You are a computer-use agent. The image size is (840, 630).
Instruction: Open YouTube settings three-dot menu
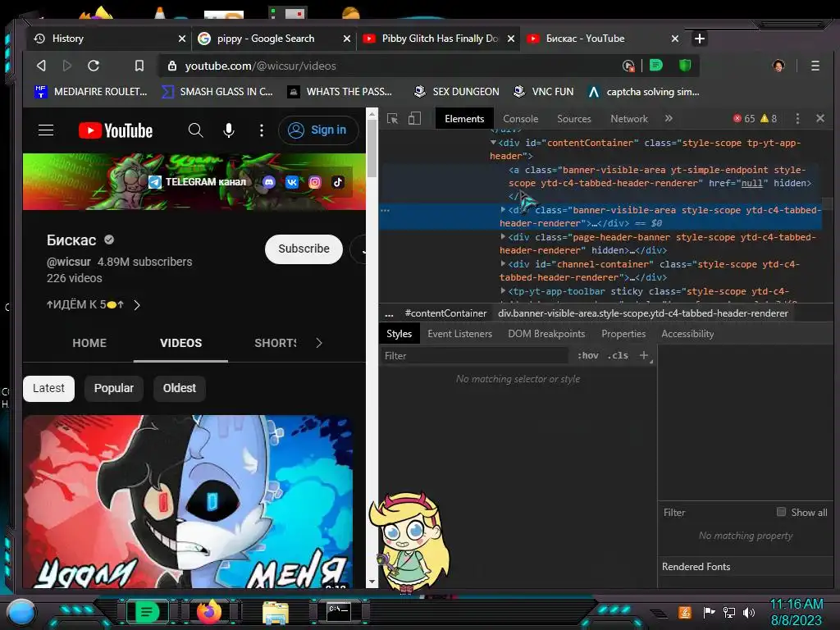coord(262,130)
